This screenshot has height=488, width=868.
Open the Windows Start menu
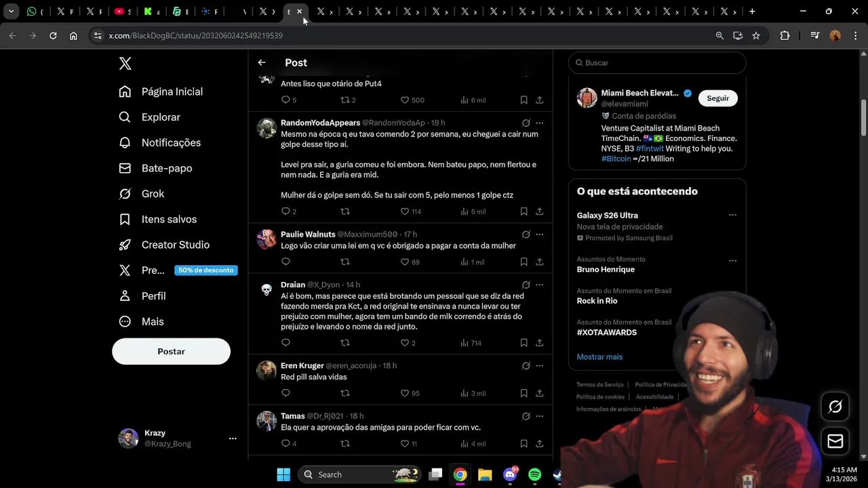(x=283, y=474)
